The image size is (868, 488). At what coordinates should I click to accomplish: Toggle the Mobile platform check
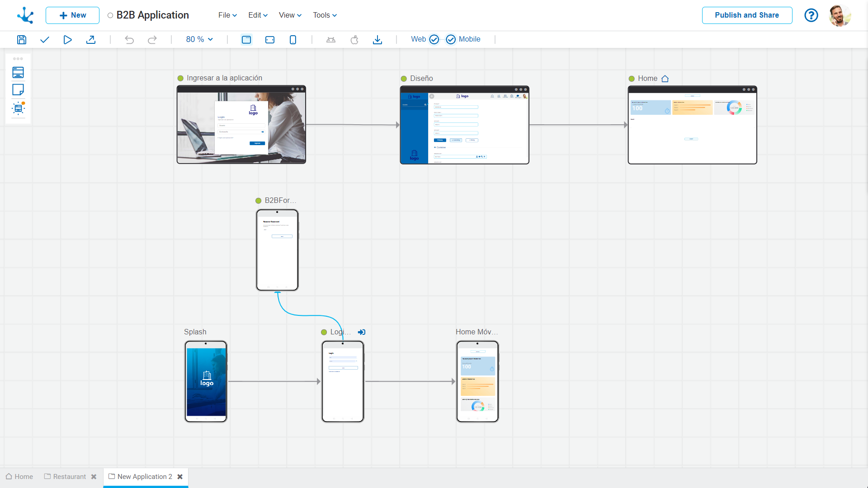[x=451, y=40]
